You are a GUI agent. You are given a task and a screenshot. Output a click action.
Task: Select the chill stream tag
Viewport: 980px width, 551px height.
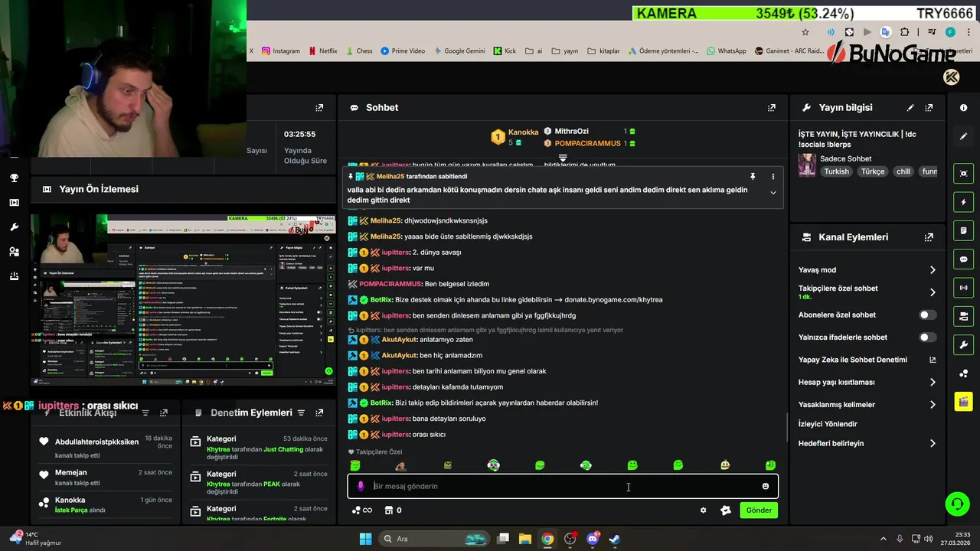903,172
